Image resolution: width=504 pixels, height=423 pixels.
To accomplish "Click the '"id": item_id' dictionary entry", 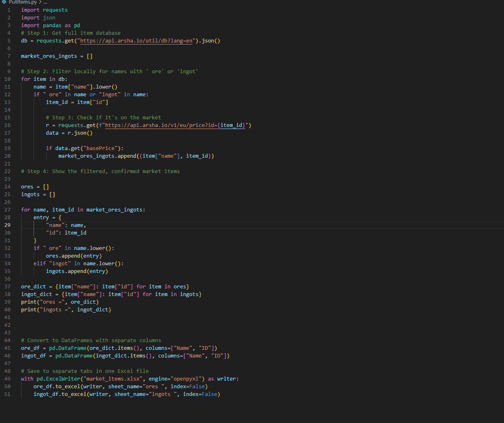I will tap(66, 233).
